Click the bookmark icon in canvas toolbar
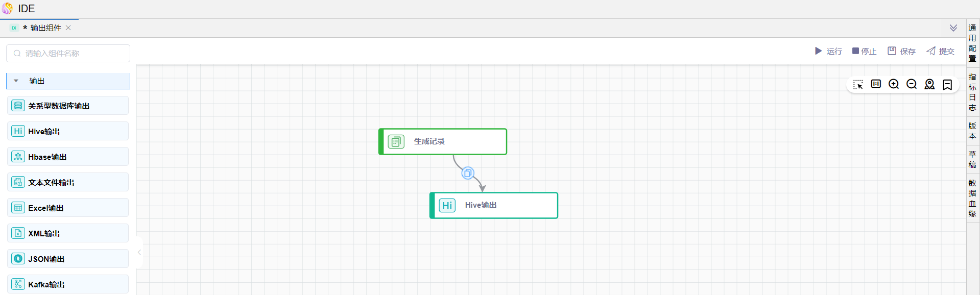The height and width of the screenshot is (295, 980). pyautogui.click(x=947, y=84)
